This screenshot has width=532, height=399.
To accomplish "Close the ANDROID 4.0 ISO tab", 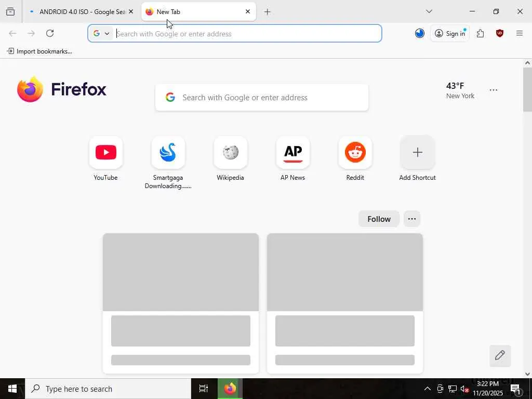I will (x=131, y=11).
